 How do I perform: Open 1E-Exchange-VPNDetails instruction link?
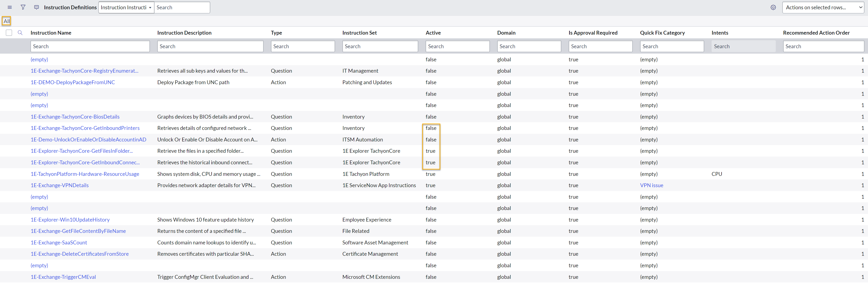(x=60, y=186)
